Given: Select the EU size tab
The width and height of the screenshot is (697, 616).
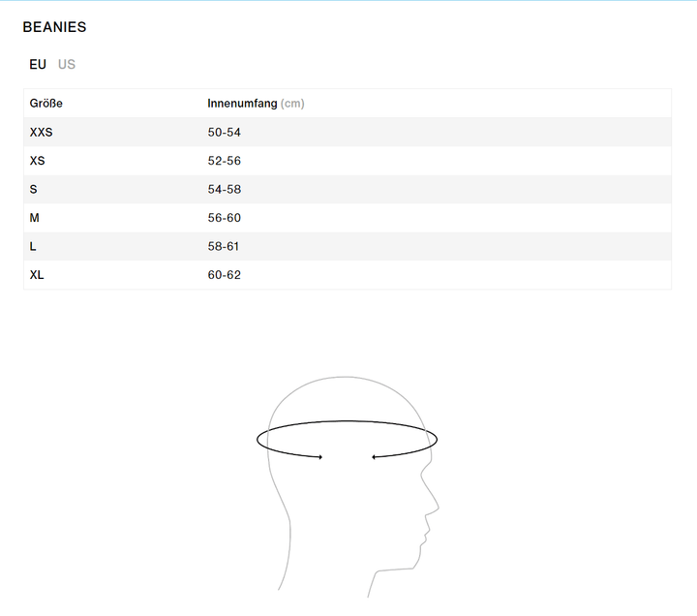Looking at the screenshot, I should point(38,65).
